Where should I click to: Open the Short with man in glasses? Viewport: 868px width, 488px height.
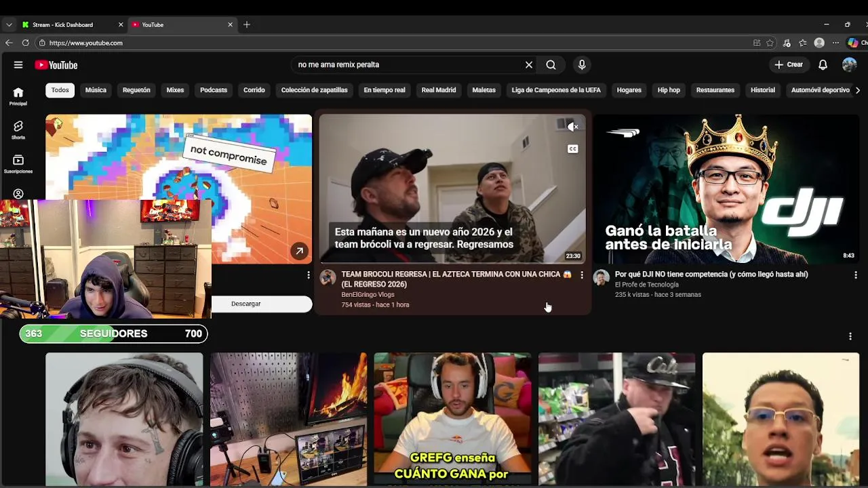pos(781,419)
